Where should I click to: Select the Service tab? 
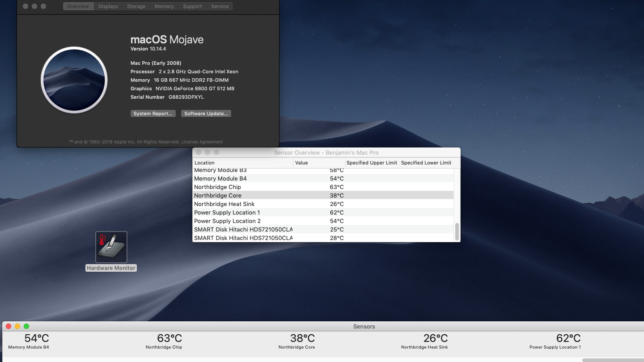(220, 6)
